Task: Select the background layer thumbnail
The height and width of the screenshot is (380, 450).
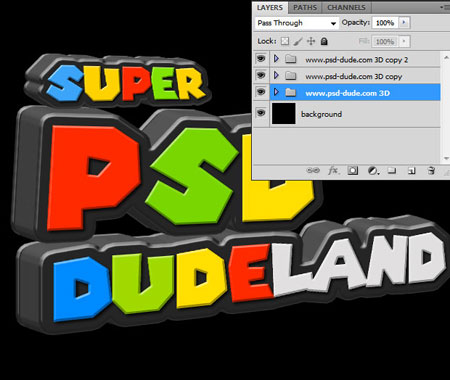Action: tap(284, 113)
